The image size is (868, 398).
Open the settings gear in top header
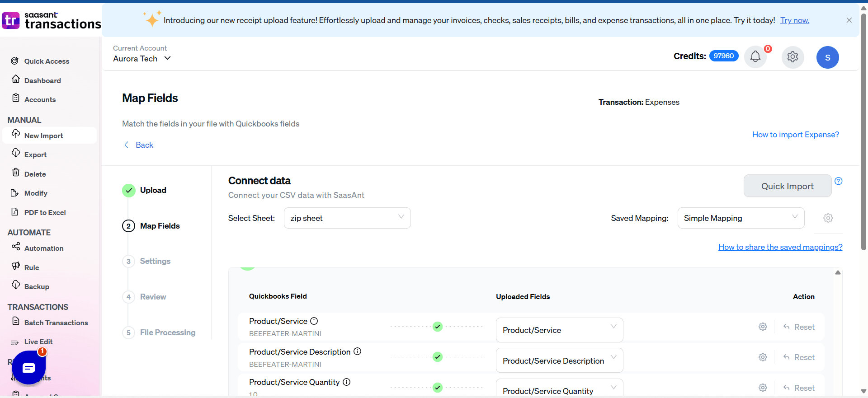click(x=793, y=57)
